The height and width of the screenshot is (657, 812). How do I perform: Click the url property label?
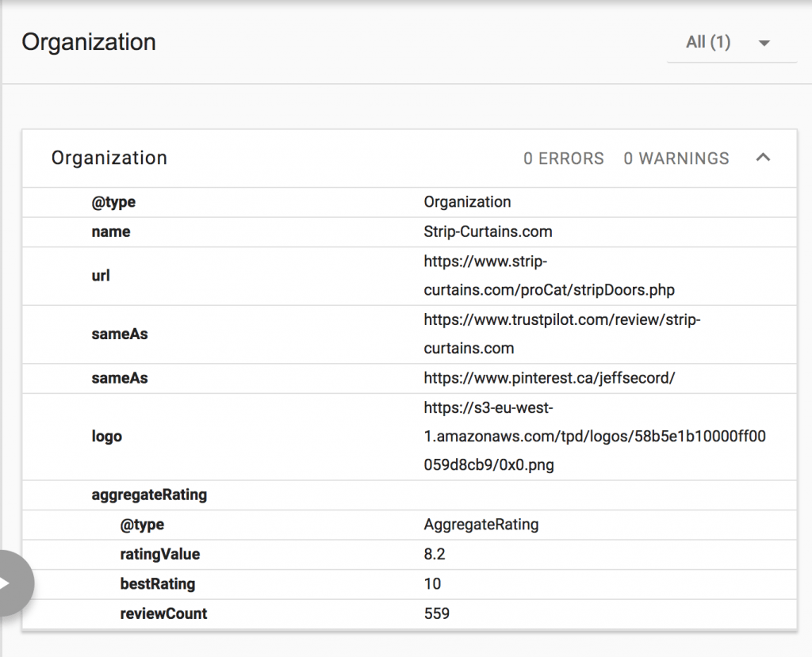pos(101,276)
